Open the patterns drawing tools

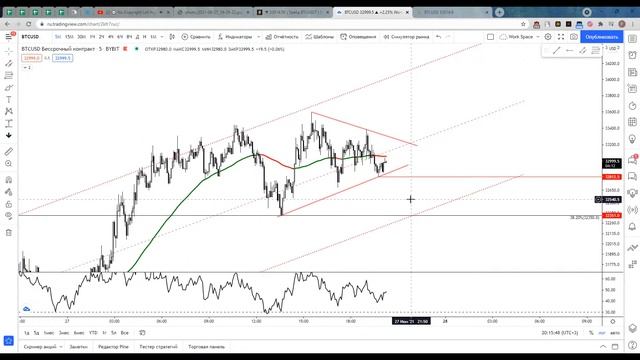(9, 111)
